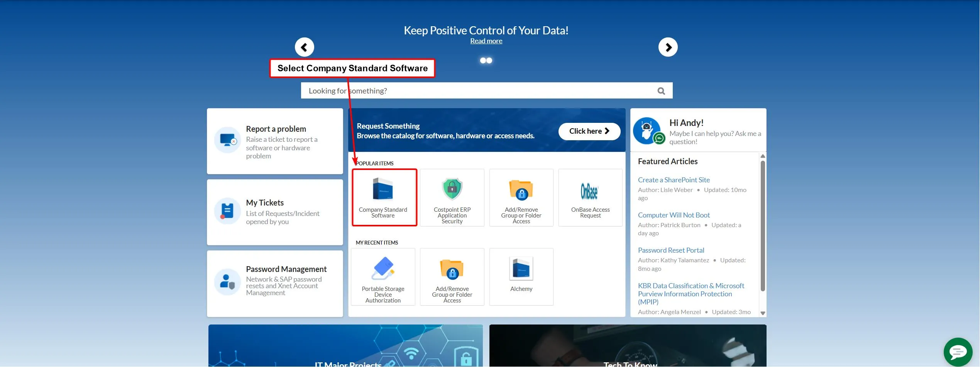
Task: Advance carousel with the right arrow
Action: [668, 47]
